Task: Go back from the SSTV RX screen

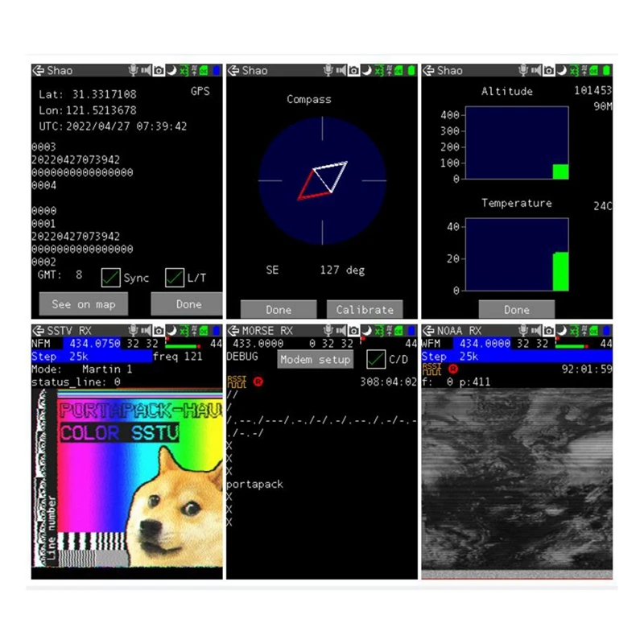Action: [38, 331]
